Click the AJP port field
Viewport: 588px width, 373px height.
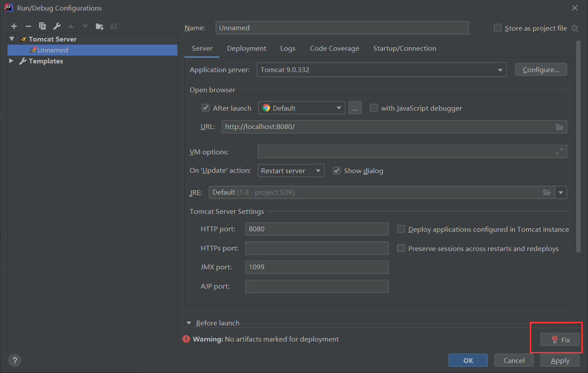[x=317, y=286]
